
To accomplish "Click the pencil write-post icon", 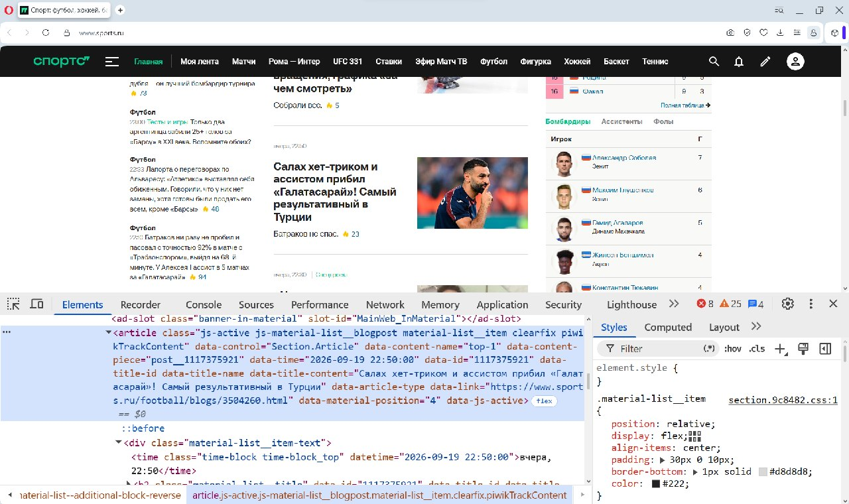I will (x=765, y=62).
